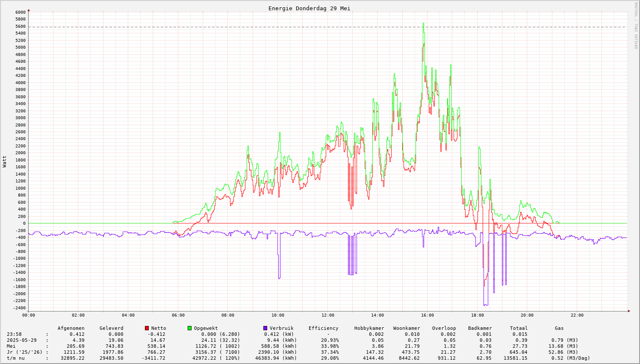Click the Gas column header
Image resolution: width=640 pixels, height=364 pixels.
coord(559,328)
